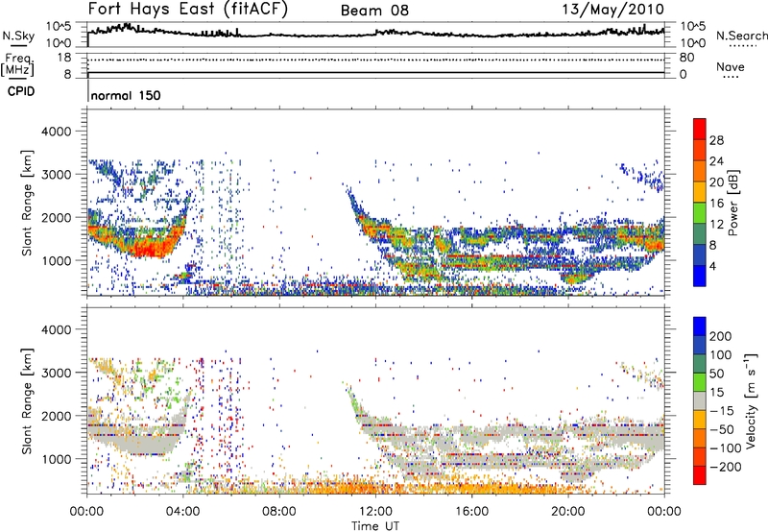Select the '-15' tick on Velocity colorbar
This screenshot has height=532, width=768.
point(721,411)
